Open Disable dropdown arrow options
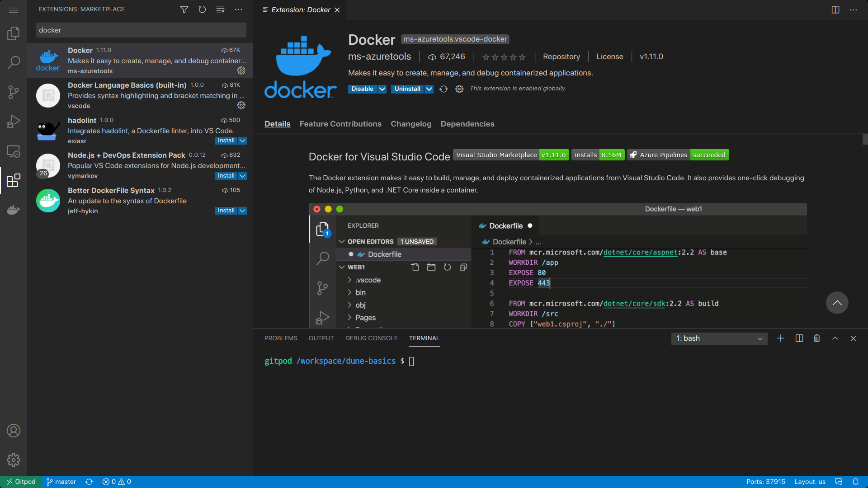This screenshot has height=488, width=868. point(382,89)
